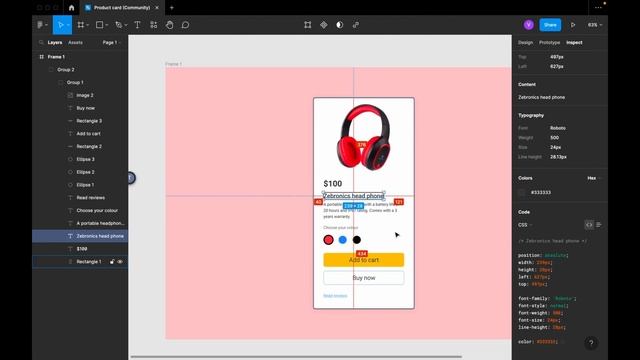Viewport: 640px width, 360px height.
Task: Switch to the Layers tab
Action: (x=55, y=42)
